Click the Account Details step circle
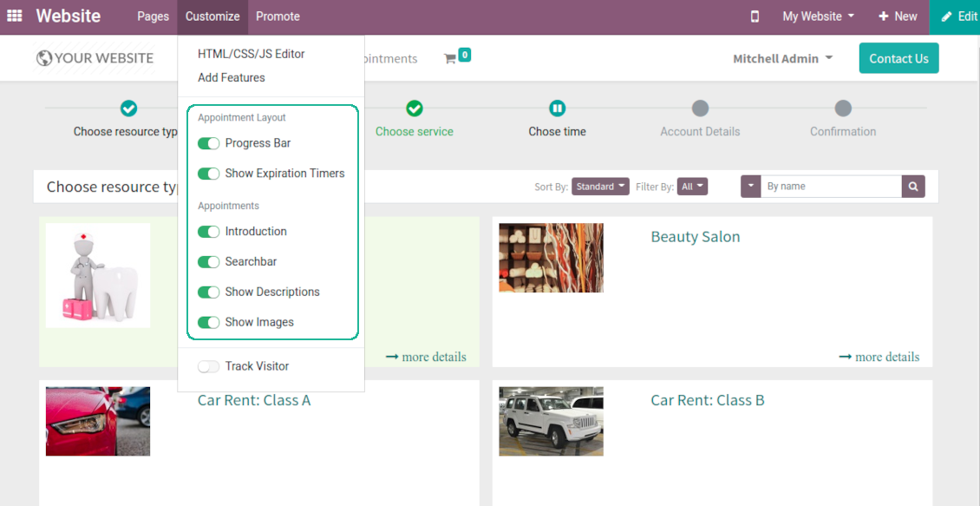The image size is (980, 506). coord(700,108)
